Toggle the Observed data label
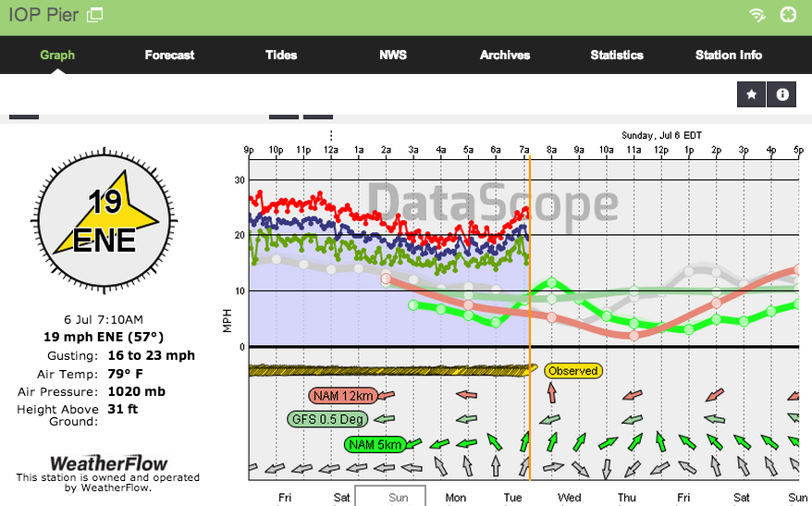Image resolution: width=812 pixels, height=506 pixels. (573, 371)
